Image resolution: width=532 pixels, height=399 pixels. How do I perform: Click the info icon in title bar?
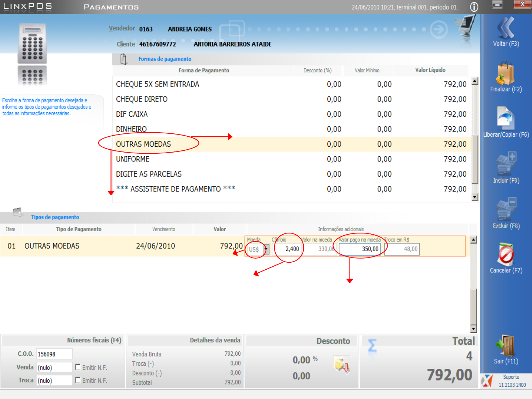click(x=474, y=7)
